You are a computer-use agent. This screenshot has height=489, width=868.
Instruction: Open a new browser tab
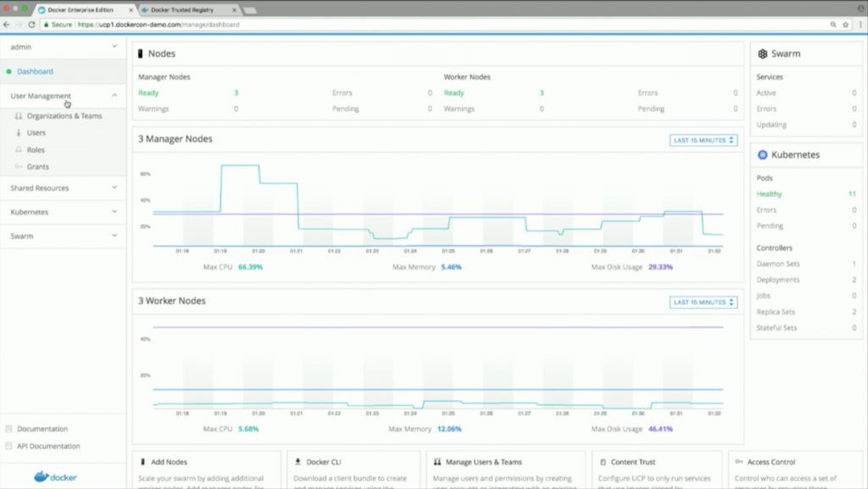[x=250, y=10]
